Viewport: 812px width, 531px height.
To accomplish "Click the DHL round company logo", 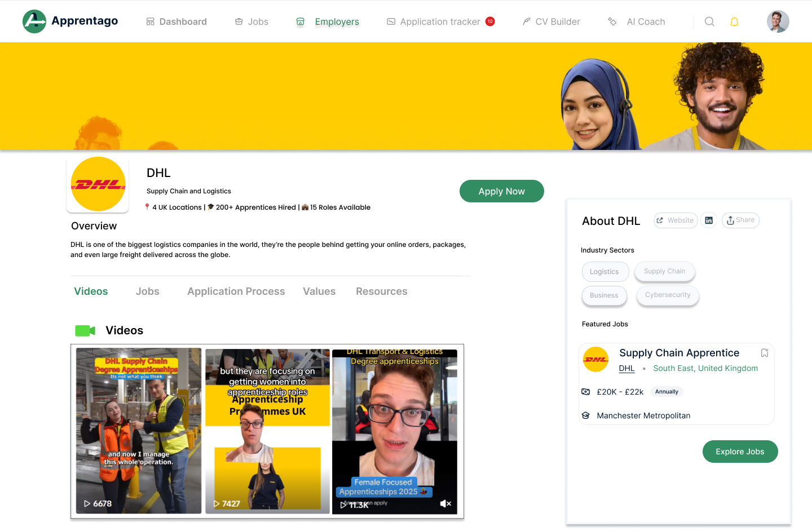I will pos(98,184).
